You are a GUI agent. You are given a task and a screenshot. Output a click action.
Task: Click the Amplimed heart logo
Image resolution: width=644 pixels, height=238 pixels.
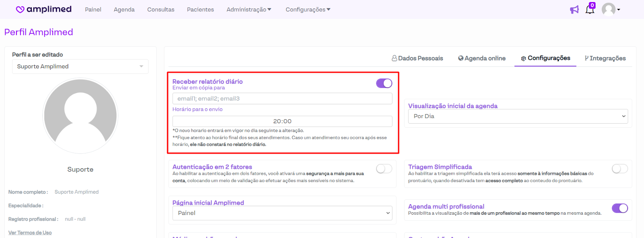20,9
